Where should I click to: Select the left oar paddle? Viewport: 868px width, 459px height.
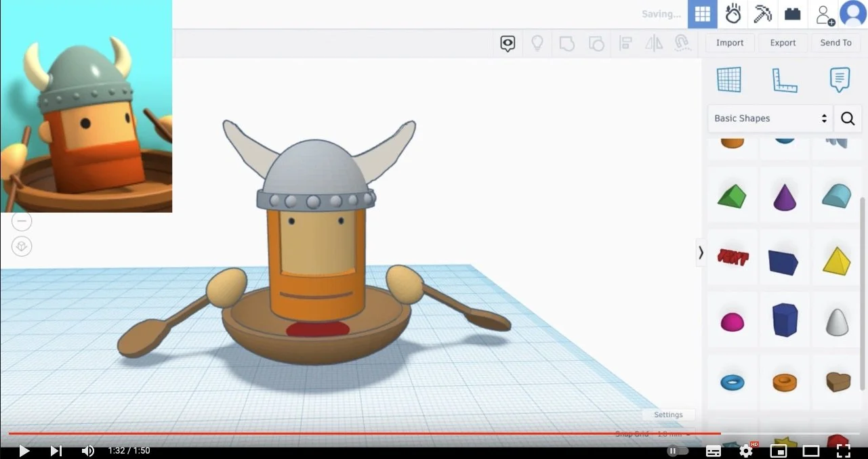tap(161, 328)
